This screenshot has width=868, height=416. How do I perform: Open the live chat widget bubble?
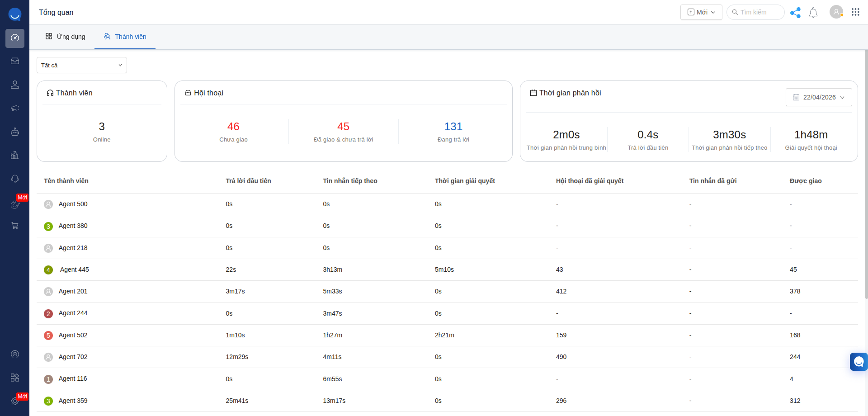point(859,362)
